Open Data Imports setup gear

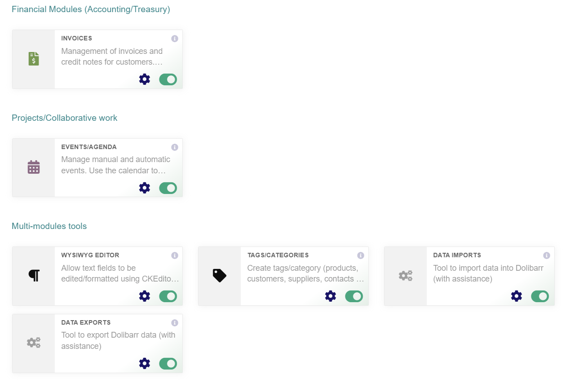tap(517, 296)
